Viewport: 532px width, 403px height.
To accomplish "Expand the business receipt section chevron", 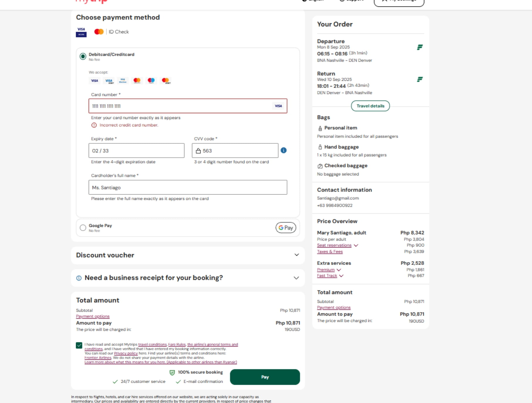I will [x=296, y=278].
